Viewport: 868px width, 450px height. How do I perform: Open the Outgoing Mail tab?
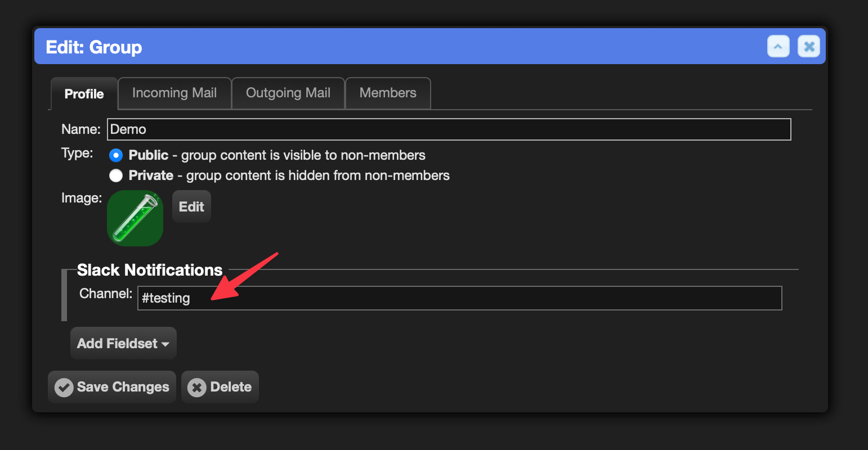pos(288,93)
